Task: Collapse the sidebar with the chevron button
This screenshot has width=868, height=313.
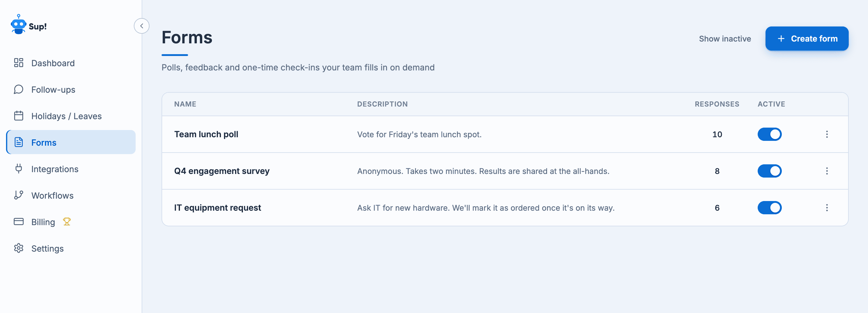Action: click(x=142, y=26)
